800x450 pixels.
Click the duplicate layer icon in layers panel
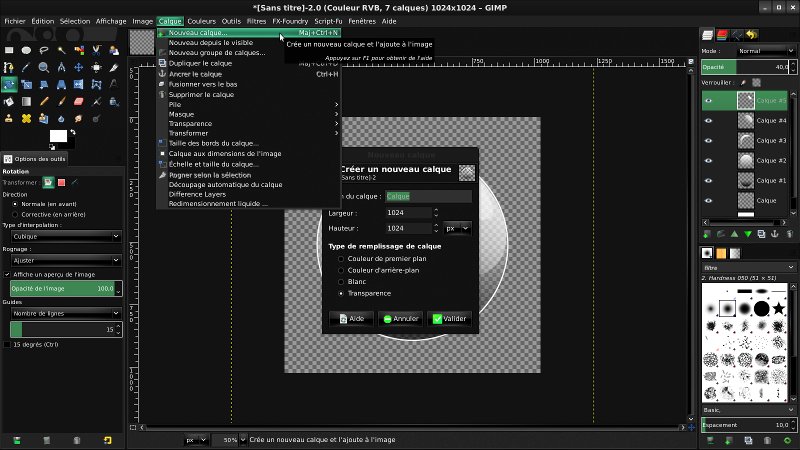click(x=761, y=234)
